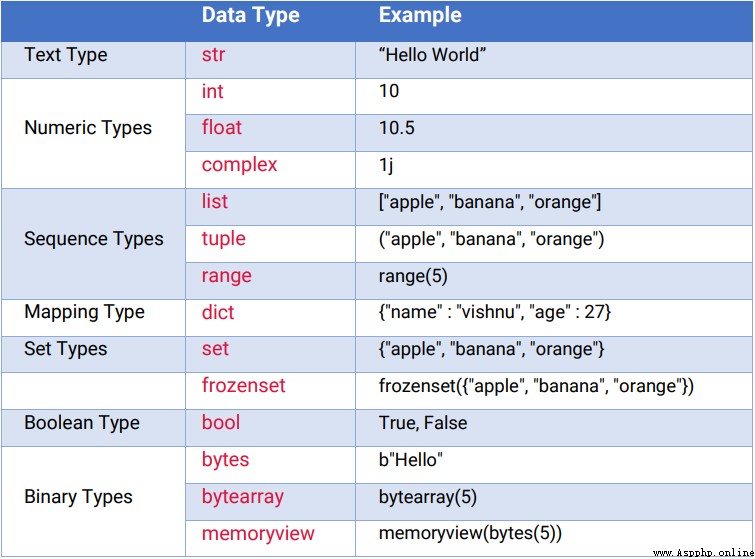Click the 'memoryview' data type entry
This screenshot has height=559, width=755.
(258, 533)
